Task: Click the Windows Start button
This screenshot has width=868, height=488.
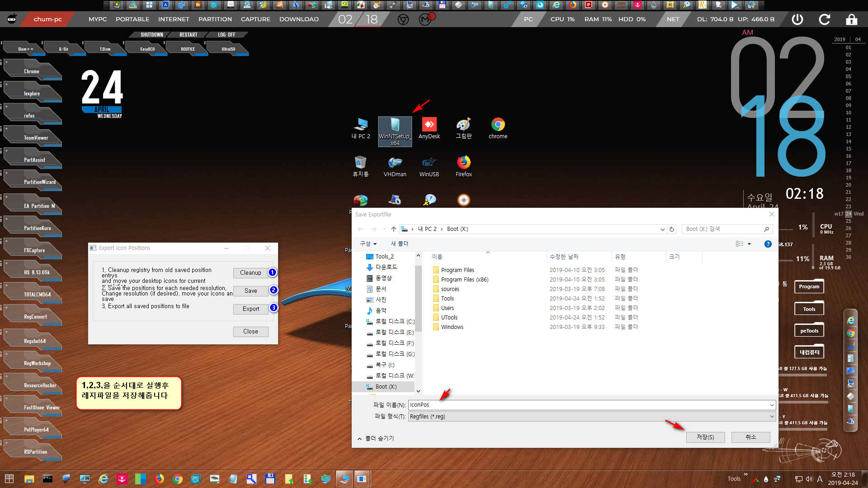Action: [9, 479]
